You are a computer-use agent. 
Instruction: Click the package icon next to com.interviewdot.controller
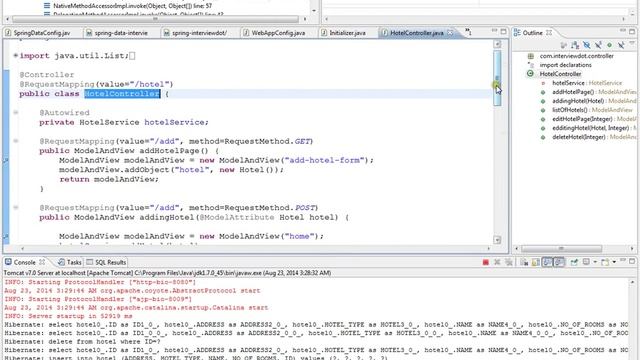(x=531, y=56)
